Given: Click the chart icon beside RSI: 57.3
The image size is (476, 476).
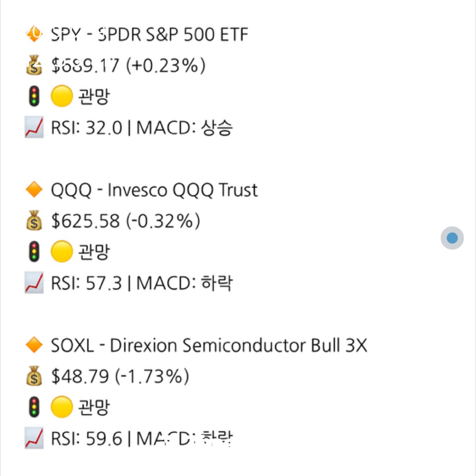Looking at the screenshot, I should coord(34,283).
